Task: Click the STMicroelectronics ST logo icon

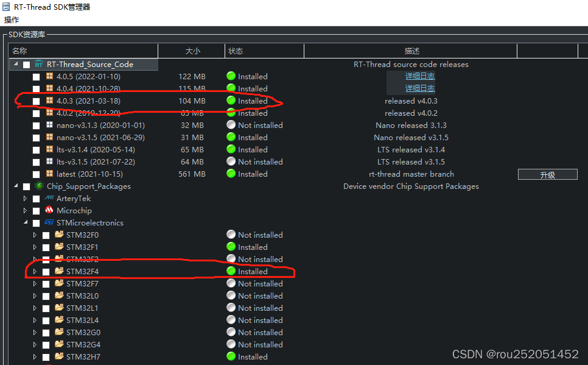Action: pos(49,222)
